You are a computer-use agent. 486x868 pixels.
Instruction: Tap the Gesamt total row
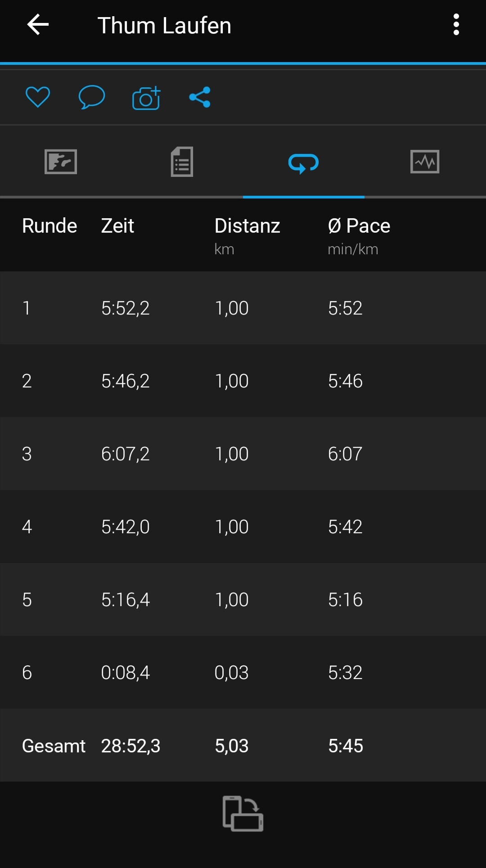point(243,746)
